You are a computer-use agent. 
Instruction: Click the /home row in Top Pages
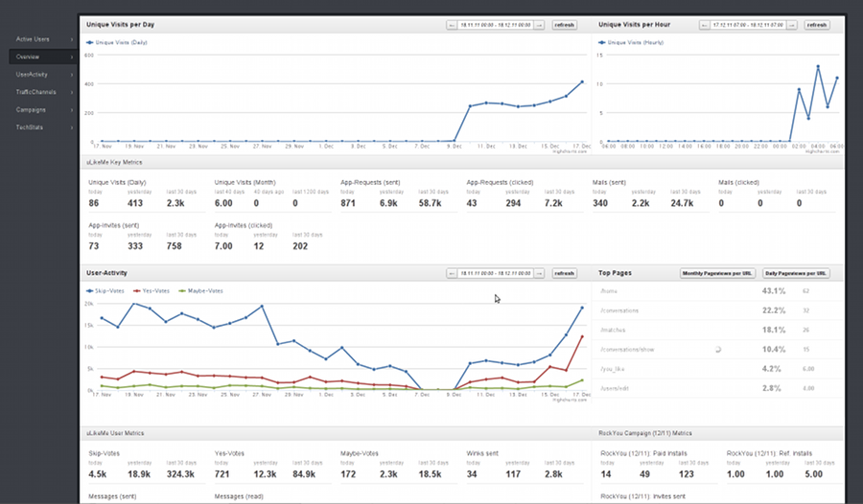coord(717,291)
